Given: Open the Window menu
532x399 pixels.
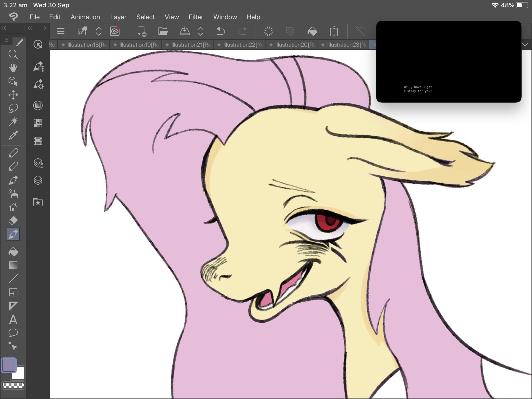Looking at the screenshot, I should coord(225,17).
